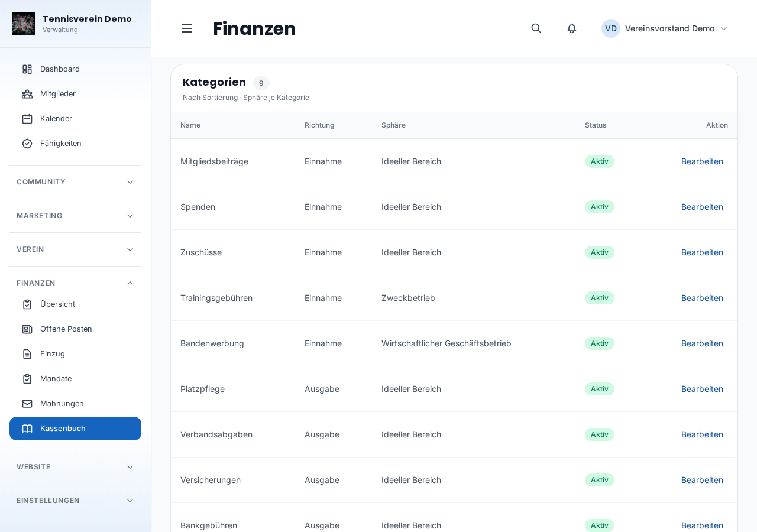The image size is (757, 532).
Task: Open the search magnifier icon
Action: [x=536, y=28]
